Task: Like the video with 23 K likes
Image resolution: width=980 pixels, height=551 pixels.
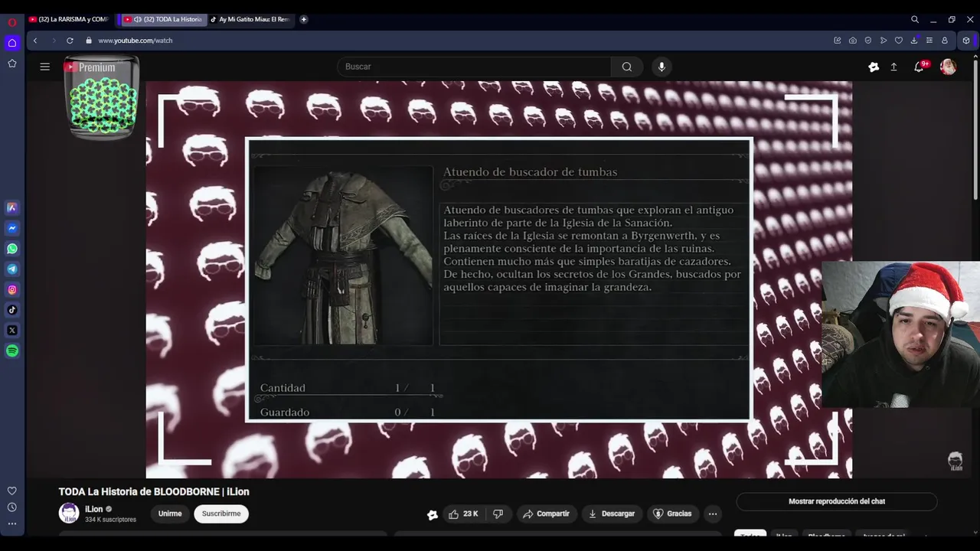Action: pos(463,514)
